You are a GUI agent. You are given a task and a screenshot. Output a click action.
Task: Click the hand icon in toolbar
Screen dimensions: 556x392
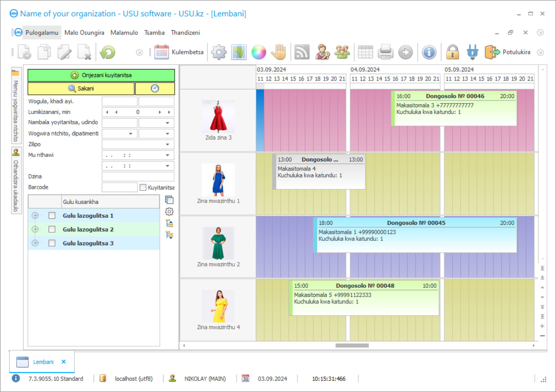point(279,52)
